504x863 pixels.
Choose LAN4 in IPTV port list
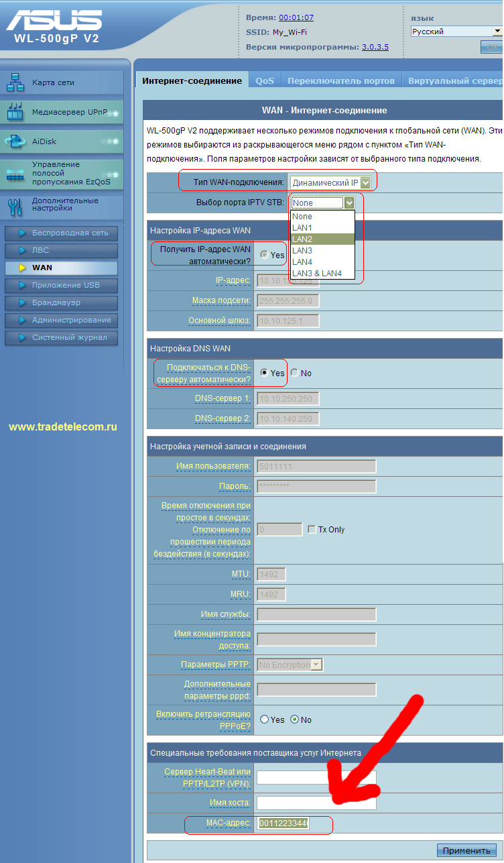(322, 262)
